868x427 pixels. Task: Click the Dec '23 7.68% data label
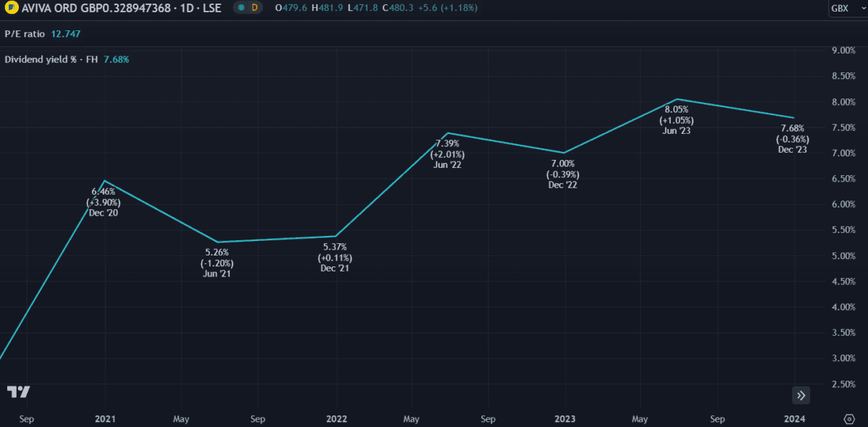click(792, 139)
